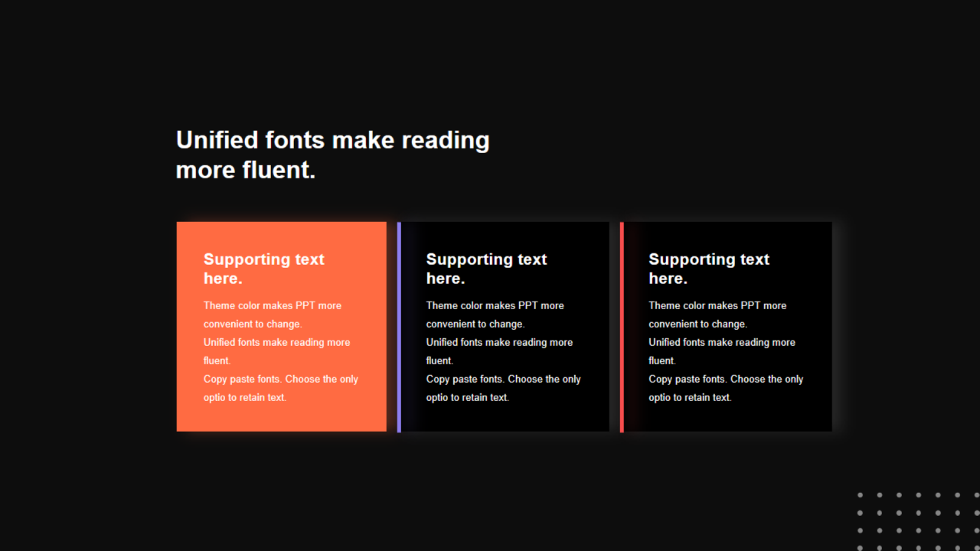Click 'Theme color makes PPT' line in orange card
The image size is (980, 551).
[x=272, y=305]
